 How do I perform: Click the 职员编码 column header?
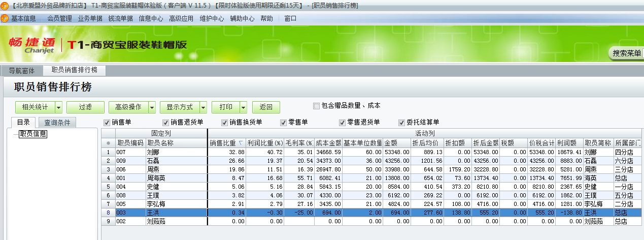click(130, 143)
